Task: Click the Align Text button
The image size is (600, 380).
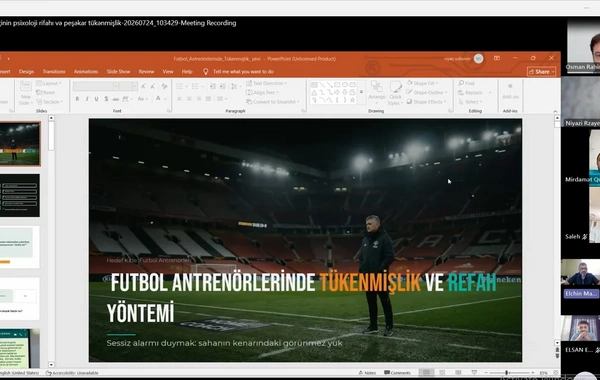Action: pos(262,92)
